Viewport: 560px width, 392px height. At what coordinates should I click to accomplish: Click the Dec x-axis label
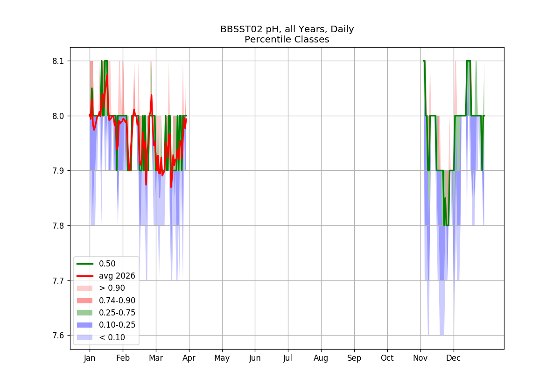point(454,358)
